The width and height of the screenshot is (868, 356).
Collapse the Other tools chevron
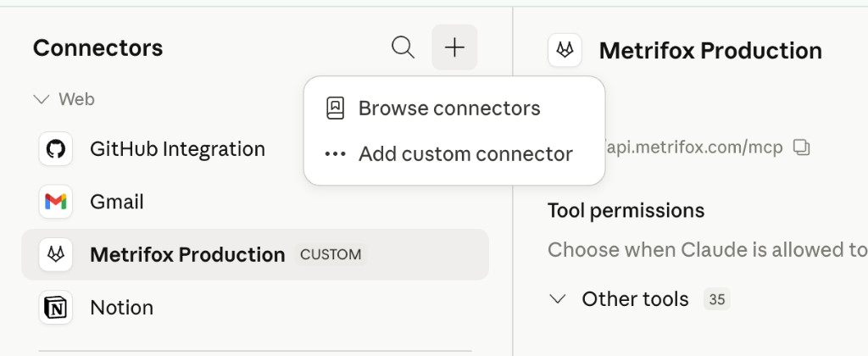tap(557, 299)
